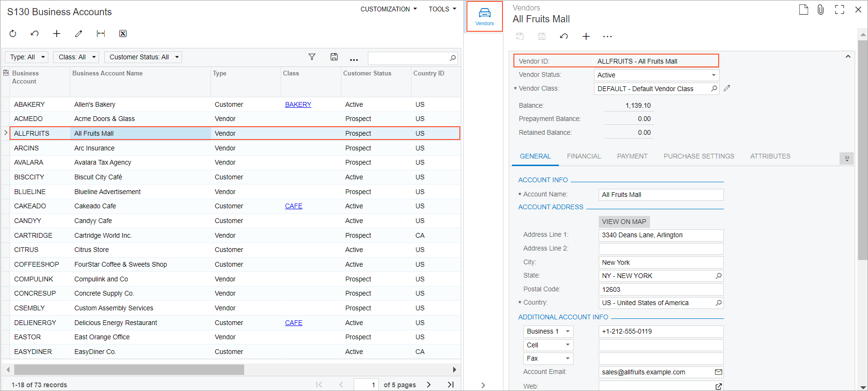Screen dimensions: 868x391
Task: Switch to the Purchase Settings tab
Action: (x=698, y=156)
